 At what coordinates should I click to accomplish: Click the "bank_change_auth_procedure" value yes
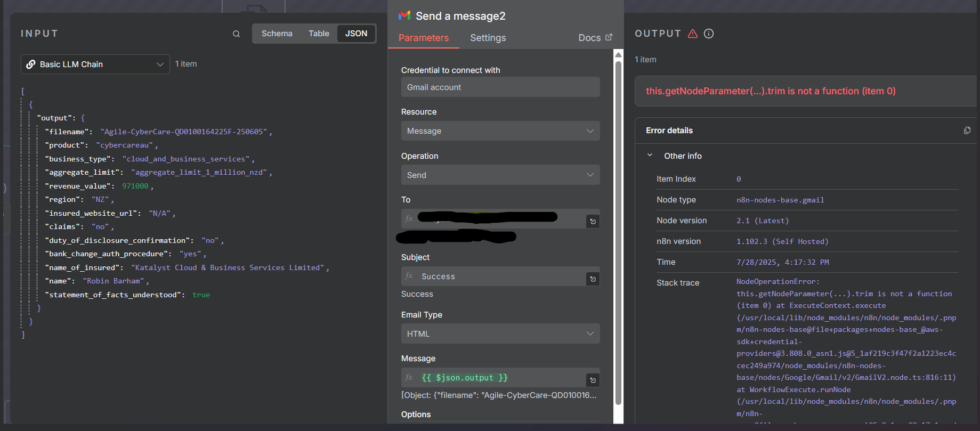tap(190, 254)
